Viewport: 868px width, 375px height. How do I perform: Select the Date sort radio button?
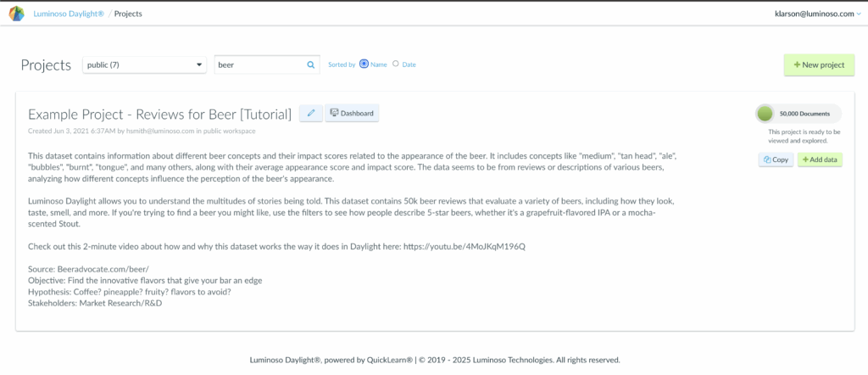pyautogui.click(x=396, y=64)
